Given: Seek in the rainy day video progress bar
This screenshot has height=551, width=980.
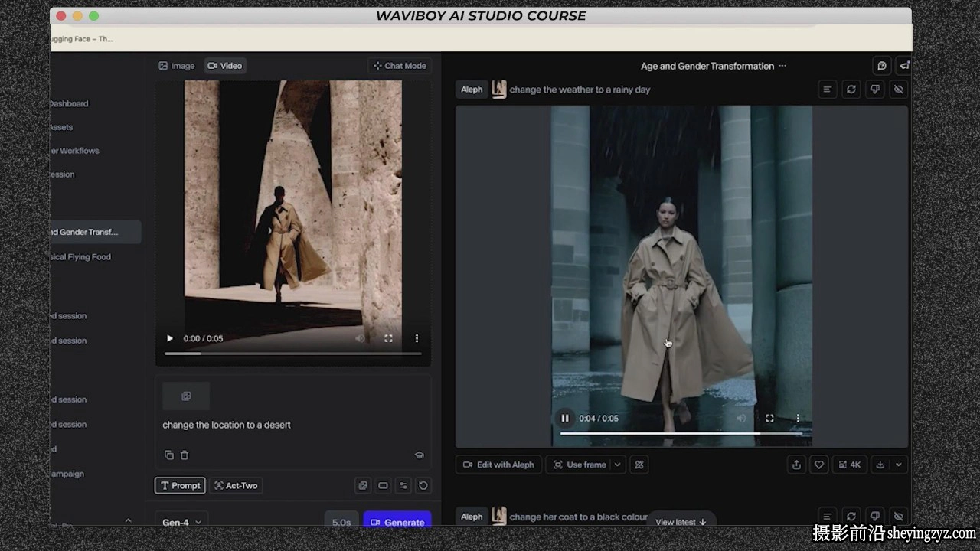Looking at the screenshot, I should 681,434.
